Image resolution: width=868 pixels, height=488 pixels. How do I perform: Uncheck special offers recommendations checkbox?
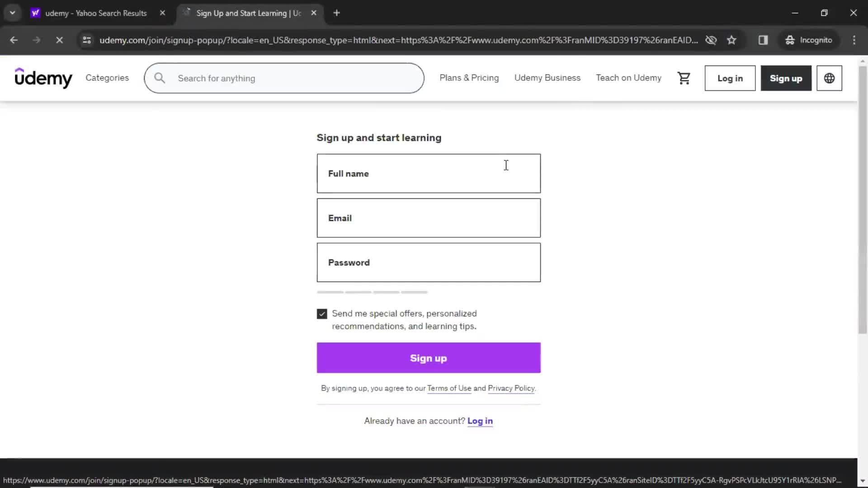click(x=322, y=313)
